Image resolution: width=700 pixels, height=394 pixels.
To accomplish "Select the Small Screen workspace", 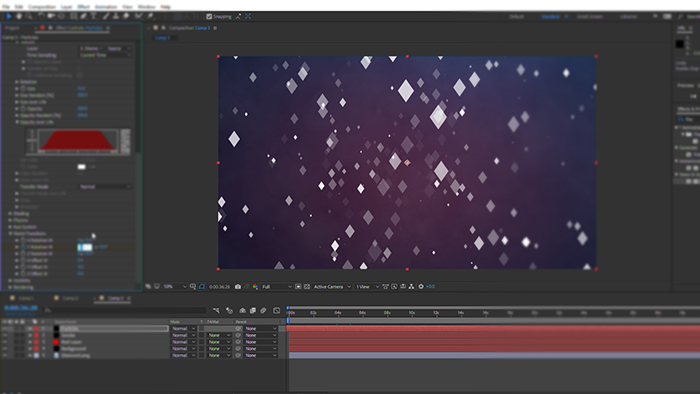I will 590,17.
